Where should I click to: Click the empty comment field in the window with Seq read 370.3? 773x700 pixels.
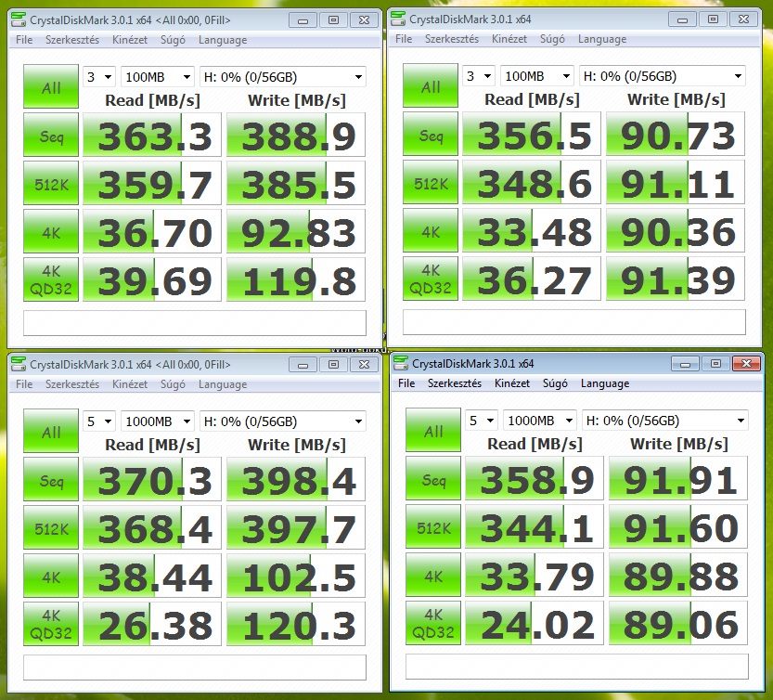[195, 667]
